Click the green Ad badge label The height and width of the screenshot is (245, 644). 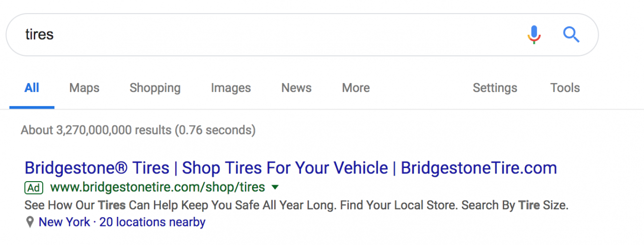(34, 188)
